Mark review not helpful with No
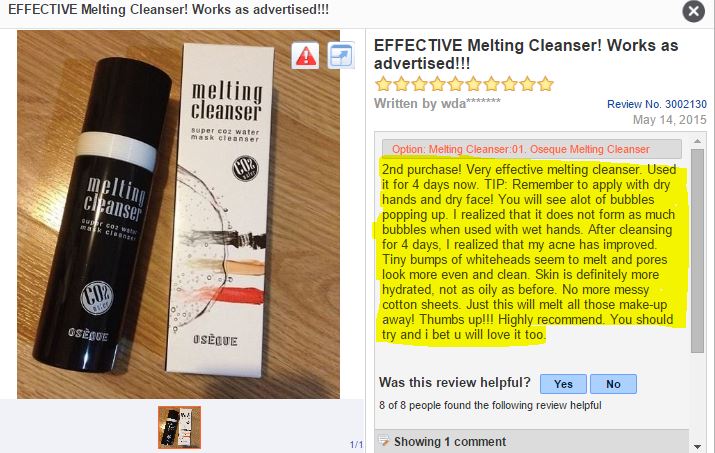The height and width of the screenshot is (453, 715). pyautogui.click(x=613, y=384)
